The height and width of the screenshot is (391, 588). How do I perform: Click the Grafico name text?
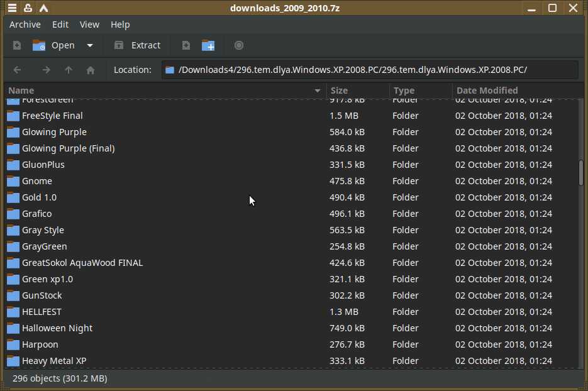36,214
